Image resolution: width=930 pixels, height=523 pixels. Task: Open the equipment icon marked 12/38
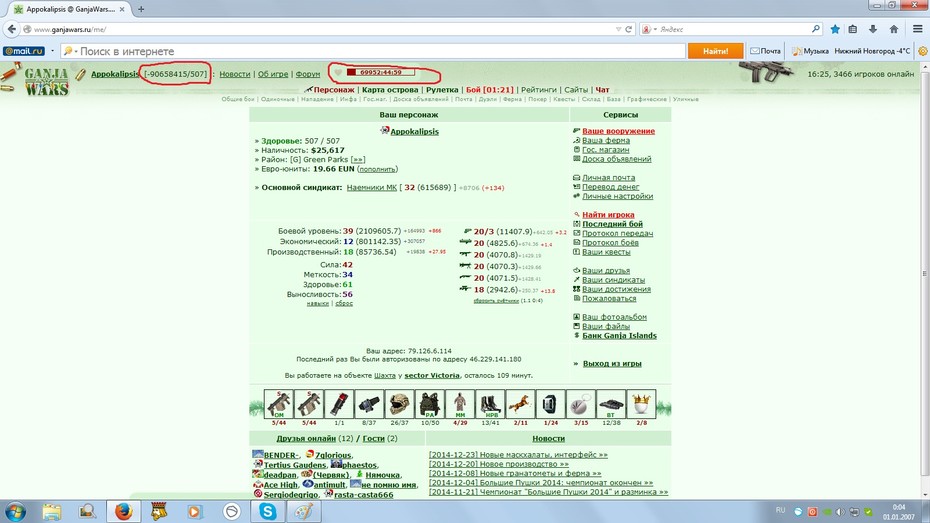point(611,404)
